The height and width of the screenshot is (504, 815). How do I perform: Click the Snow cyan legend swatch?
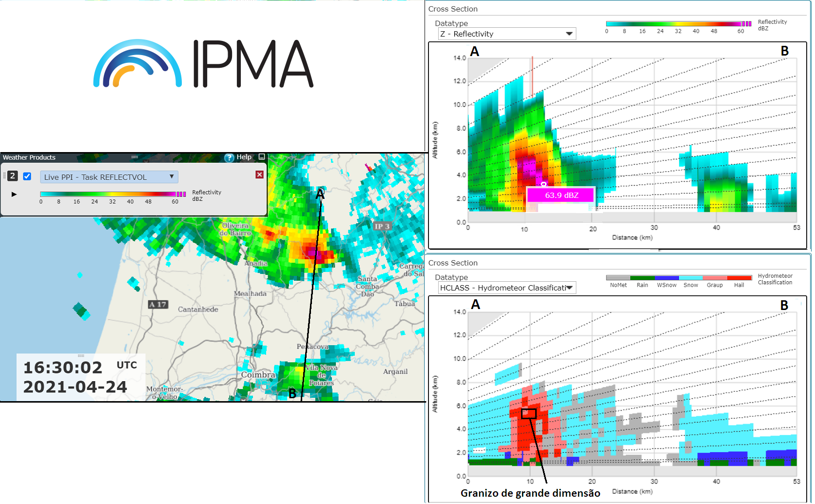pyautogui.click(x=691, y=278)
